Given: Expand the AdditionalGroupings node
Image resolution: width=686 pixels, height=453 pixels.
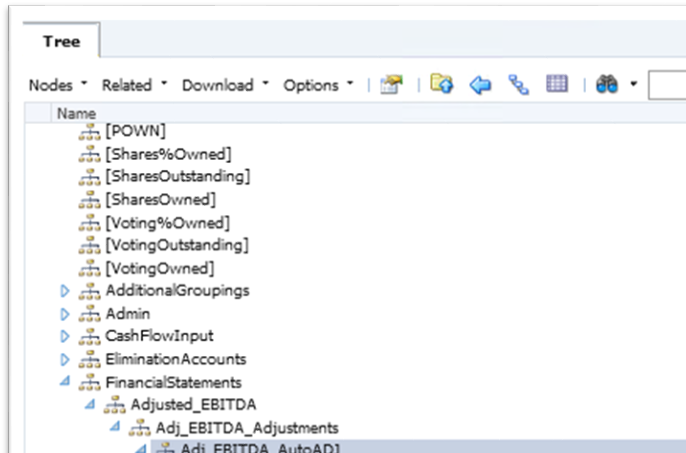Looking at the screenshot, I should (66, 291).
